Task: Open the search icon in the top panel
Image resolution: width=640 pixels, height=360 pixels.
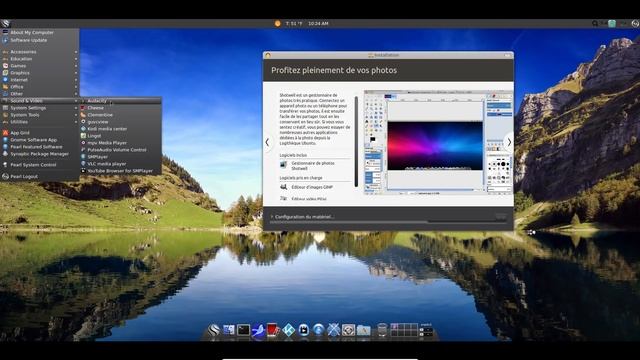Action: coord(595,24)
